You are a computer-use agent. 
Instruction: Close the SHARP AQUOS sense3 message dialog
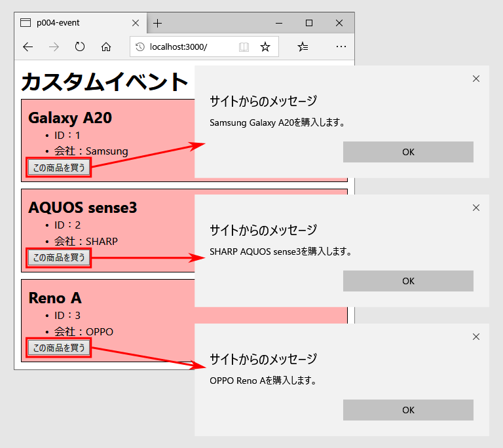tap(476, 208)
